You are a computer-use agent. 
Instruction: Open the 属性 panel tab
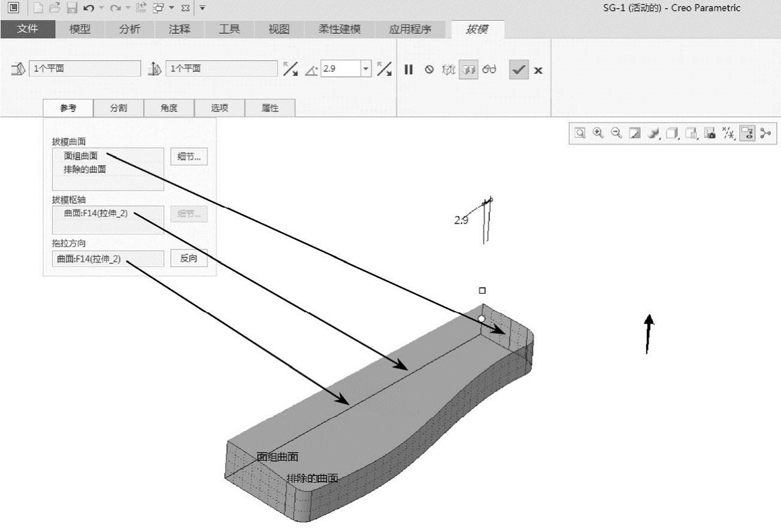(270, 108)
